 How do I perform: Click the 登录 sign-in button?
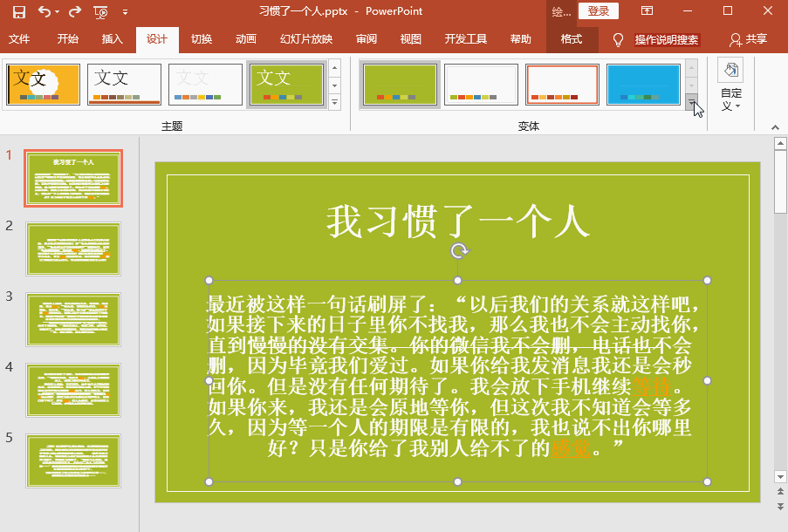point(598,11)
